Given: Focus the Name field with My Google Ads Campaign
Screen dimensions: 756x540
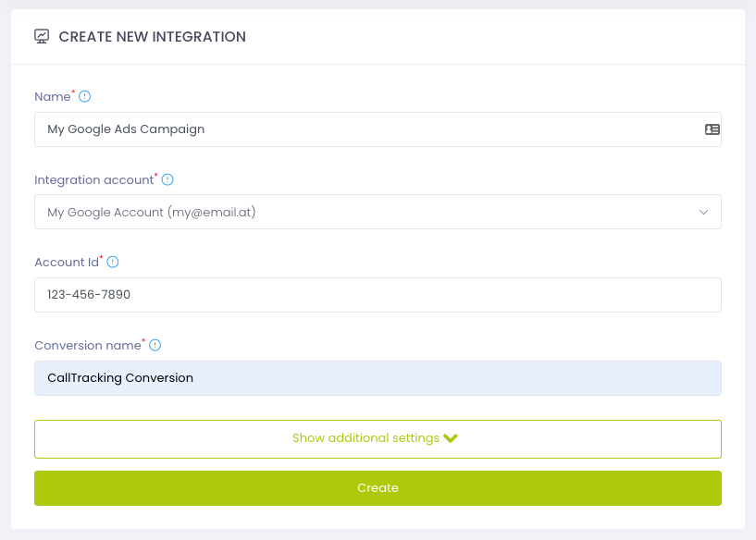Looking at the screenshot, I should pyautogui.click(x=370, y=129).
